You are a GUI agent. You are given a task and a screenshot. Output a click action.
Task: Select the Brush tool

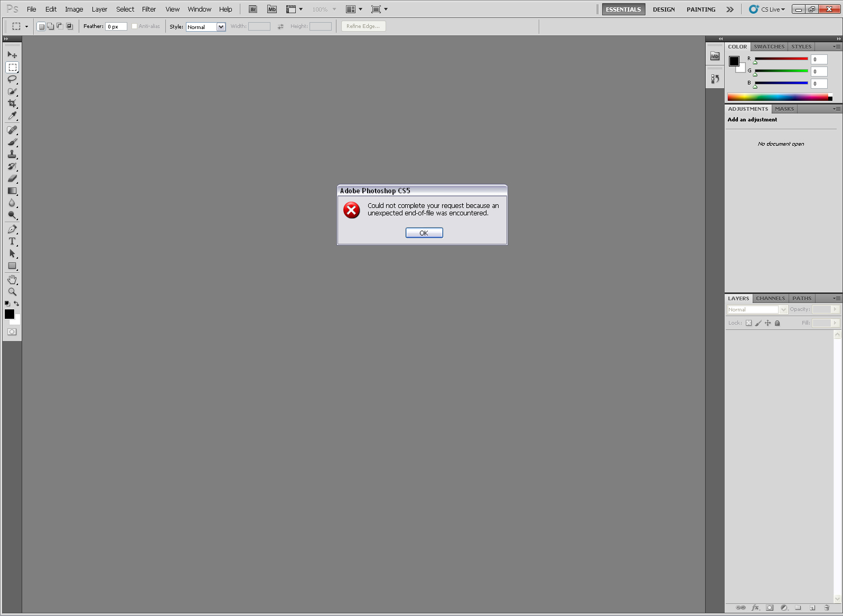pos(12,142)
